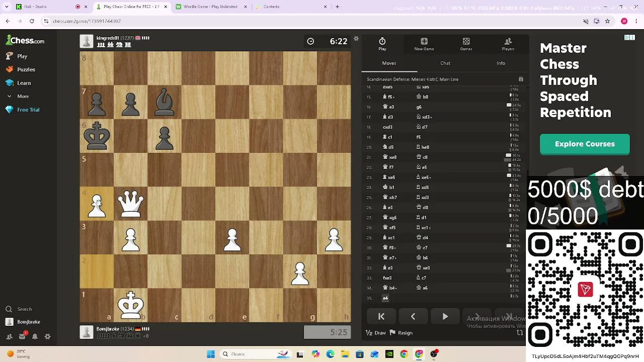This screenshot has height=362, width=644.
Task: Select move 35 a4 in the move list
Action: click(385, 298)
